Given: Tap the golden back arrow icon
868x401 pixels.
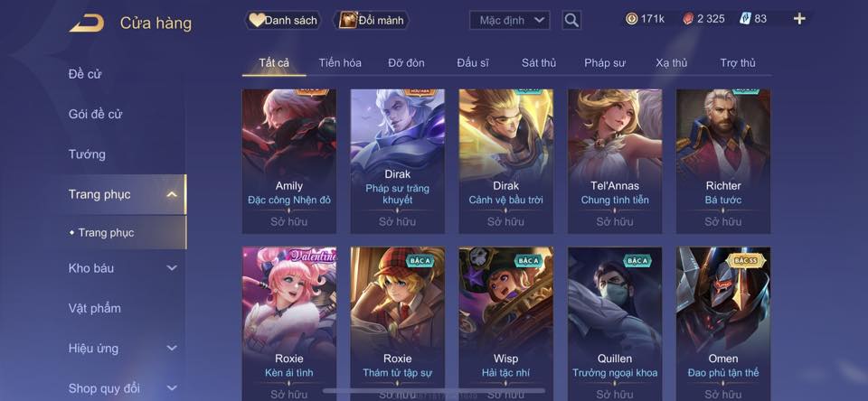Looking at the screenshot, I should 87,23.
